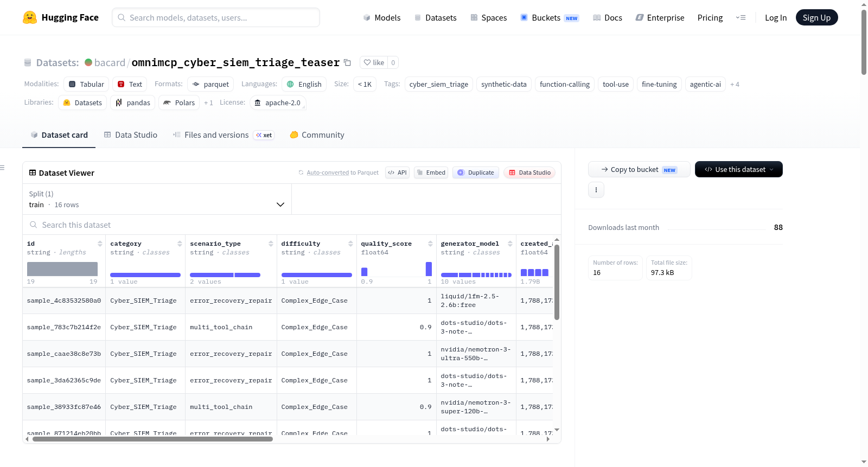Open the Data Studio button in viewer
This screenshot has width=868, height=467.
pyautogui.click(x=529, y=172)
